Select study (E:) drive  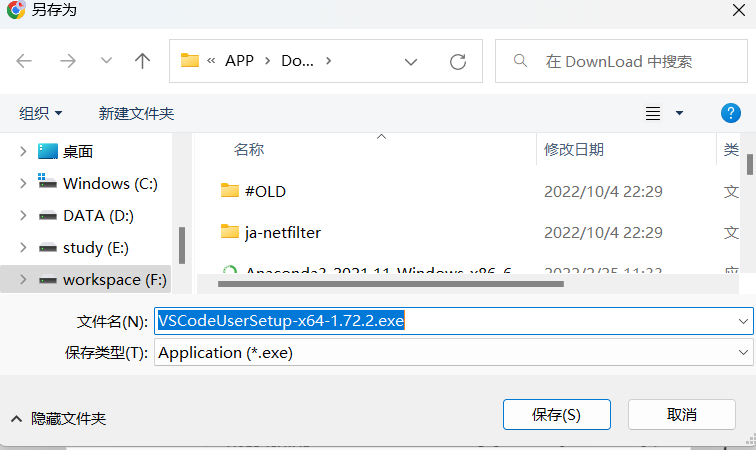96,247
